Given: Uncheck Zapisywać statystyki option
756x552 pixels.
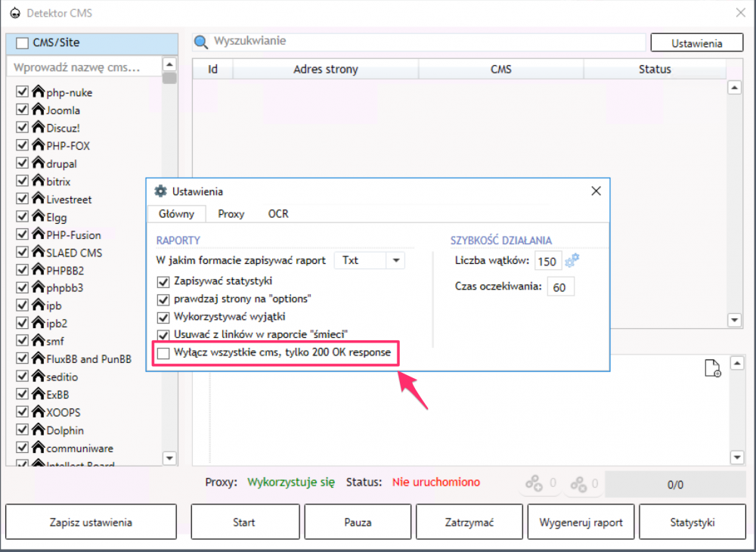Looking at the screenshot, I should point(163,281).
